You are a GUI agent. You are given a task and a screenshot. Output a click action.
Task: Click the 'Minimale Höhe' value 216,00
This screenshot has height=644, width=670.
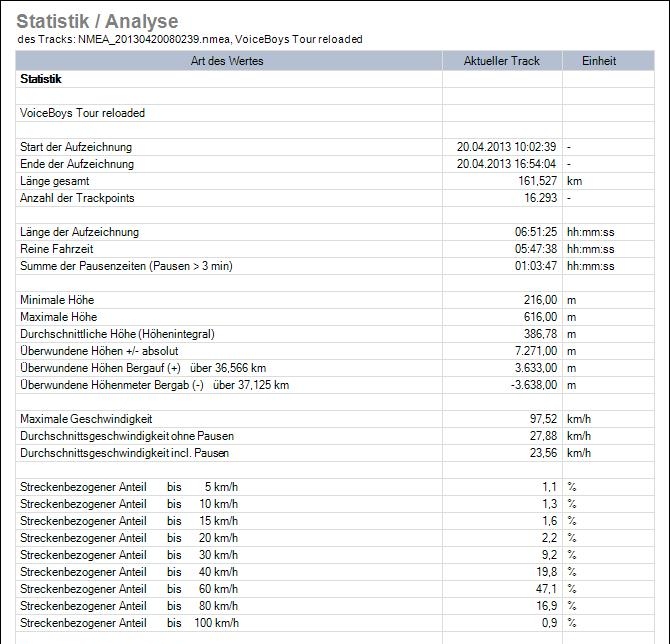click(537, 300)
